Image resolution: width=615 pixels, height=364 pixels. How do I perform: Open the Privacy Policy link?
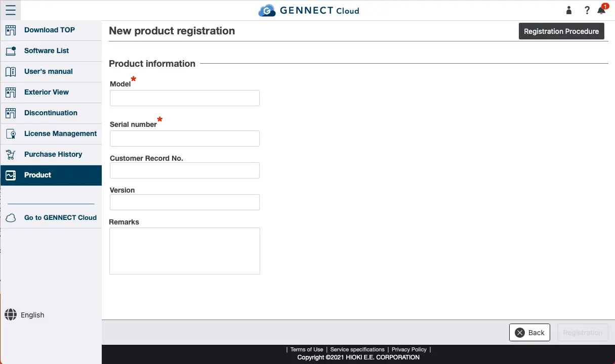pyautogui.click(x=409, y=349)
